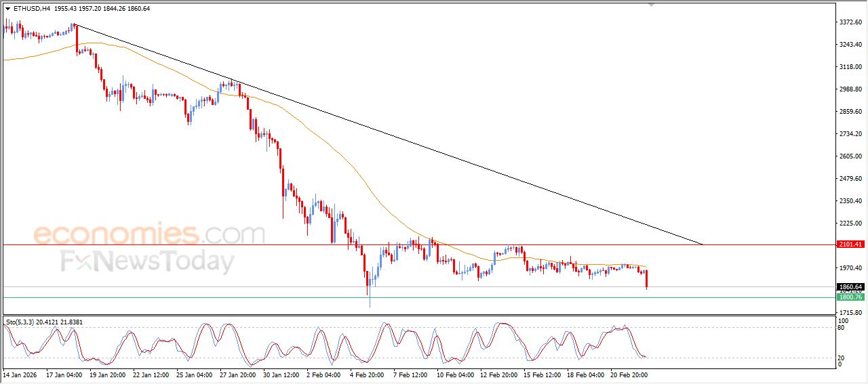This screenshot has height=384, width=868.
Task: Click the ETHUSD,H4 chart title text
Action: 31,9
